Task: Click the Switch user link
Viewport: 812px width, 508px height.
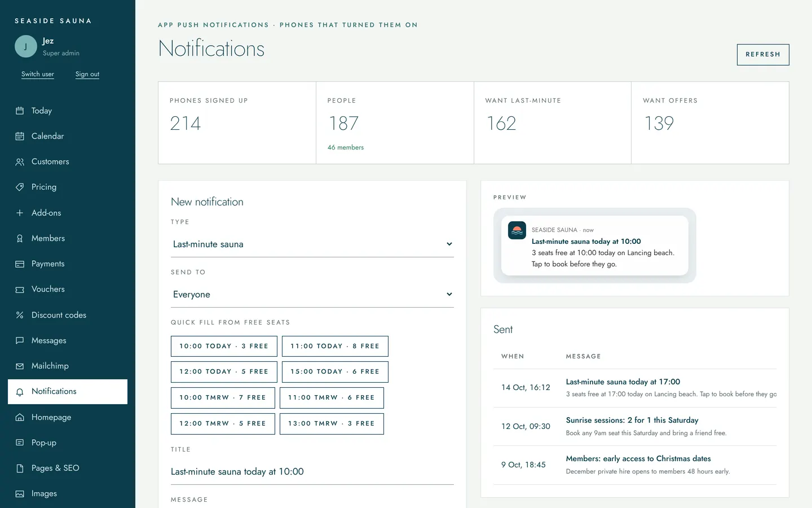Action: (38, 74)
